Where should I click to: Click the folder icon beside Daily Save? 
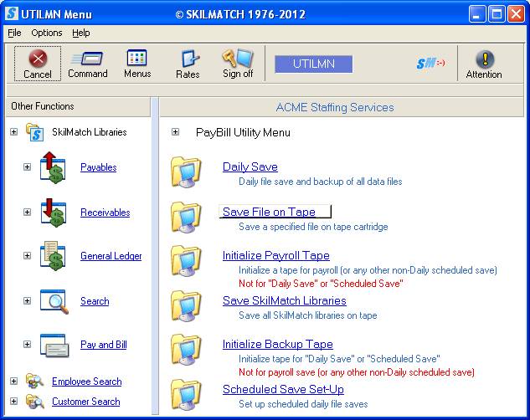pyautogui.click(x=186, y=172)
